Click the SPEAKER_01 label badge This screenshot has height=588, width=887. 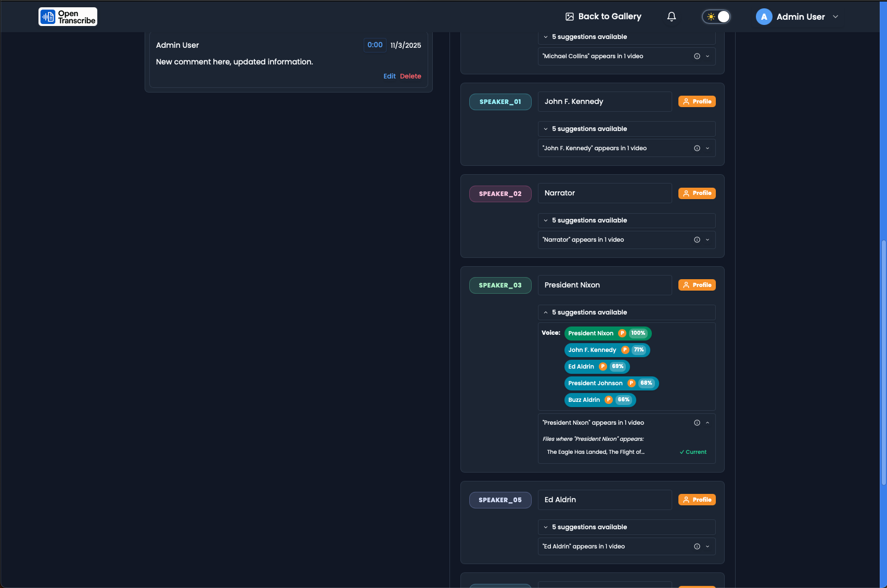pos(500,102)
